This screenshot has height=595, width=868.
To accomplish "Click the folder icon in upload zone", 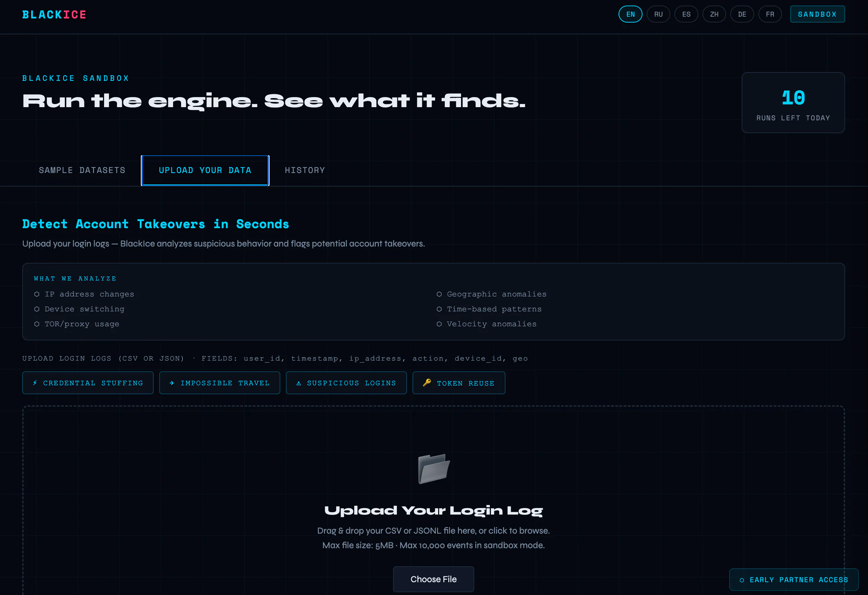I will pyautogui.click(x=434, y=469).
